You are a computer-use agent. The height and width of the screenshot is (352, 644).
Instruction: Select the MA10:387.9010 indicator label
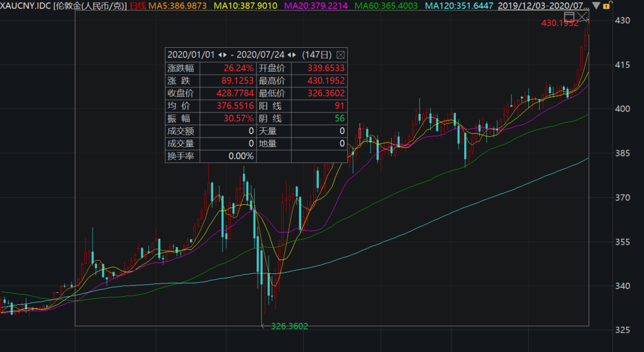[x=246, y=6]
